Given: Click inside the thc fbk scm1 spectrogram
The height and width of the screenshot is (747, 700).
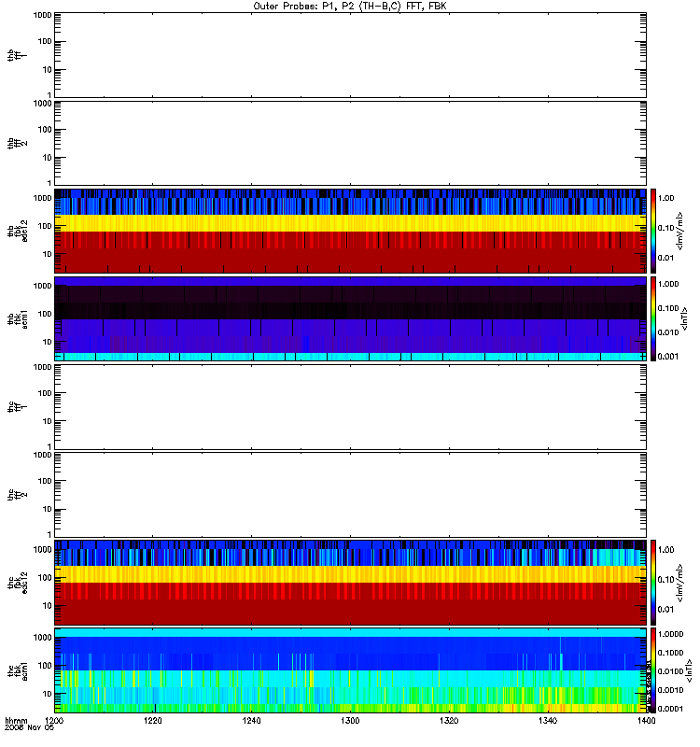Looking at the screenshot, I should pyautogui.click(x=351, y=670).
